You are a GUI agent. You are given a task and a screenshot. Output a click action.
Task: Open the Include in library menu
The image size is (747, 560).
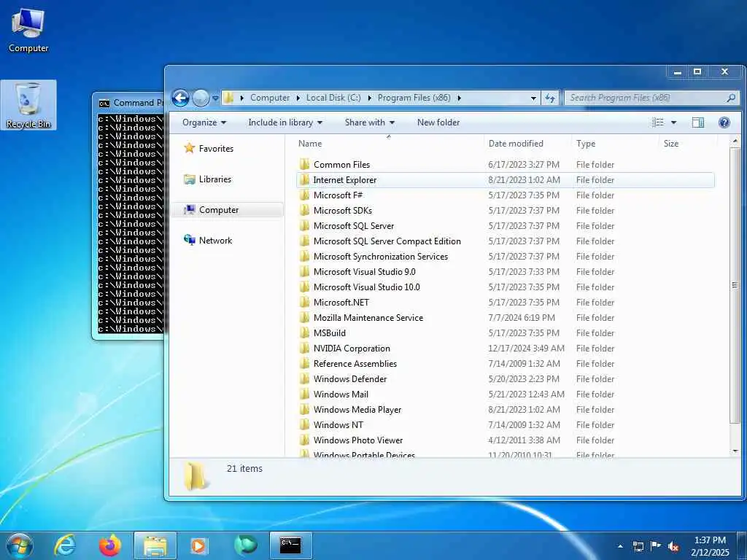point(285,122)
